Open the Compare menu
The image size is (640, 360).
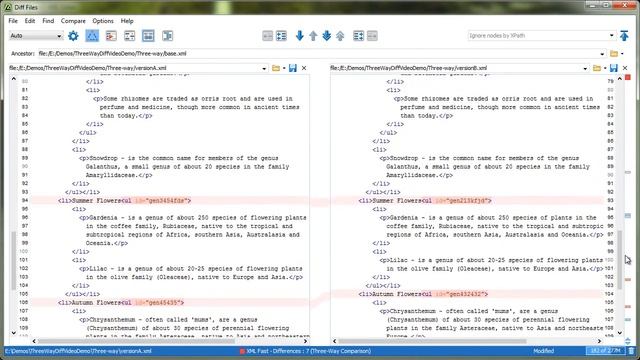(73, 21)
